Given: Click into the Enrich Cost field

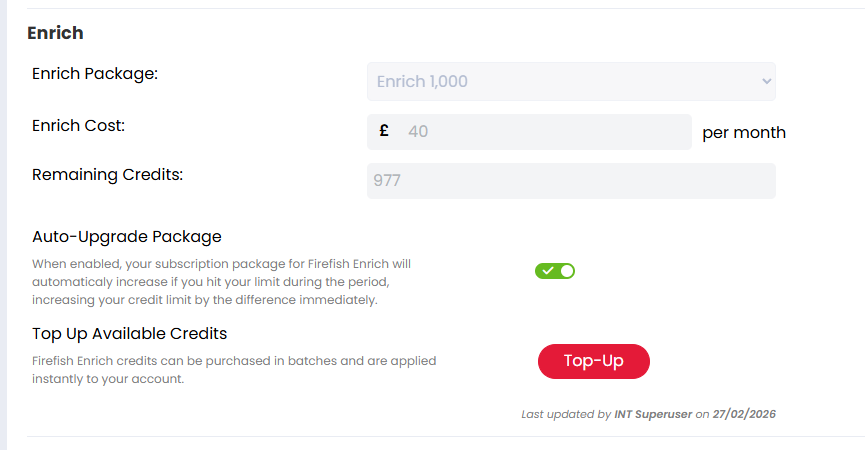Looking at the screenshot, I should click(540, 131).
